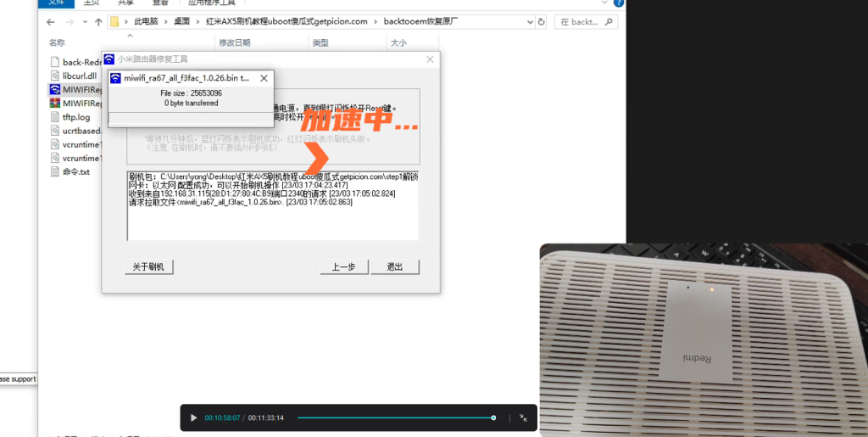868x437 pixels.
Task: Open recent locations dropdown beside forward arrow
Action: [x=85, y=22]
